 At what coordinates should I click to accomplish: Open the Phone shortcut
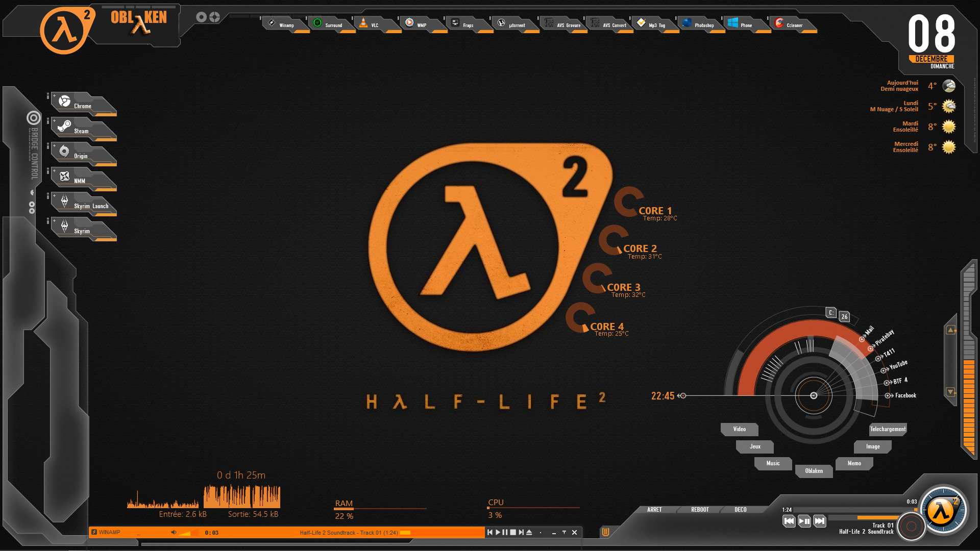click(747, 24)
